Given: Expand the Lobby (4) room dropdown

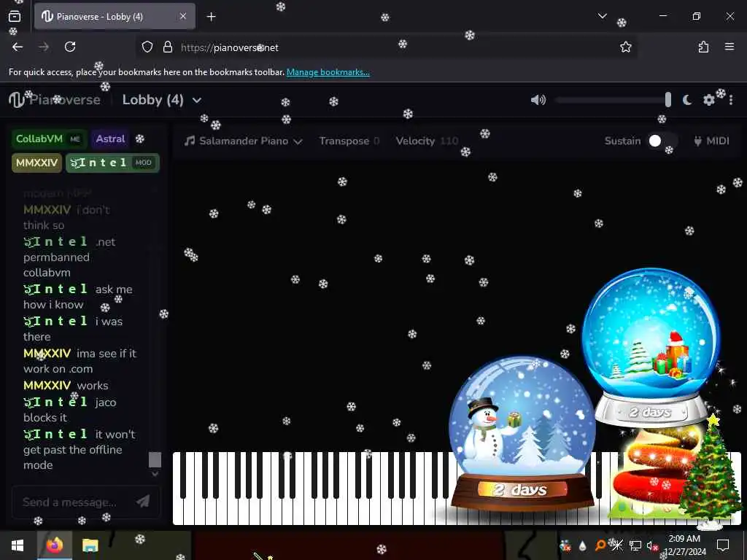Looking at the screenshot, I should [197, 100].
